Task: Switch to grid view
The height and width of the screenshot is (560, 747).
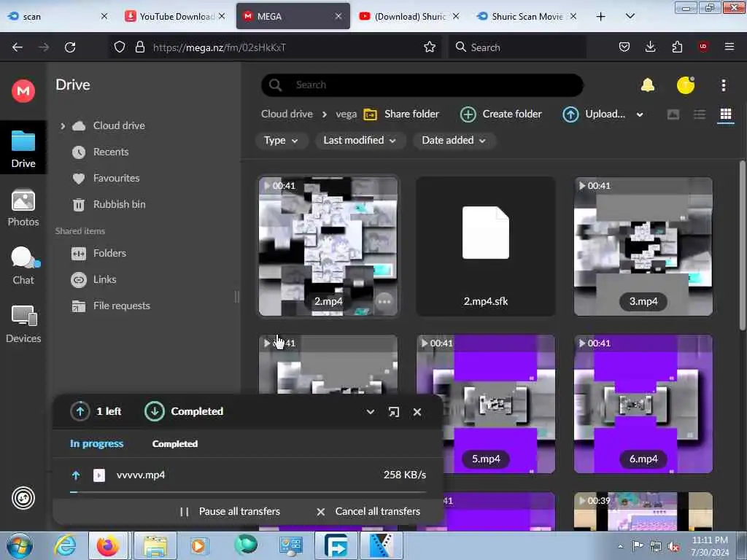Action: pos(726,114)
